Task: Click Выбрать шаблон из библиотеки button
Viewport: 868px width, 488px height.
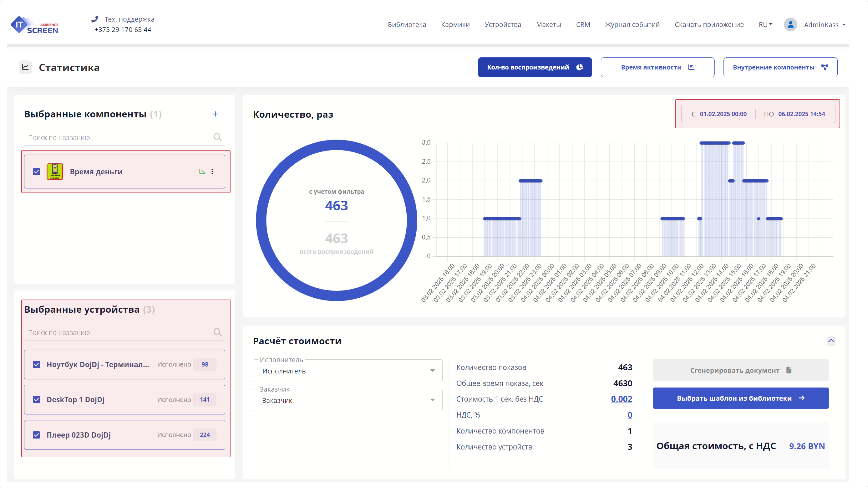Action: (x=740, y=398)
